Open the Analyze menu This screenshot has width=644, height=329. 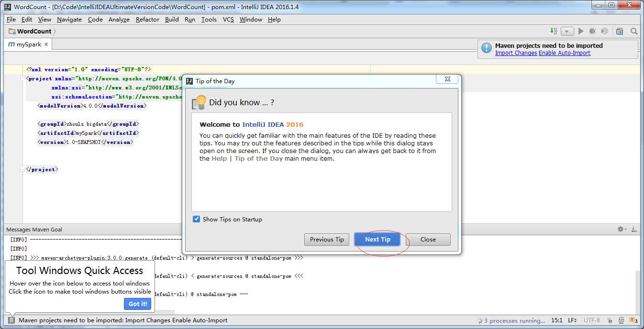coord(119,20)
